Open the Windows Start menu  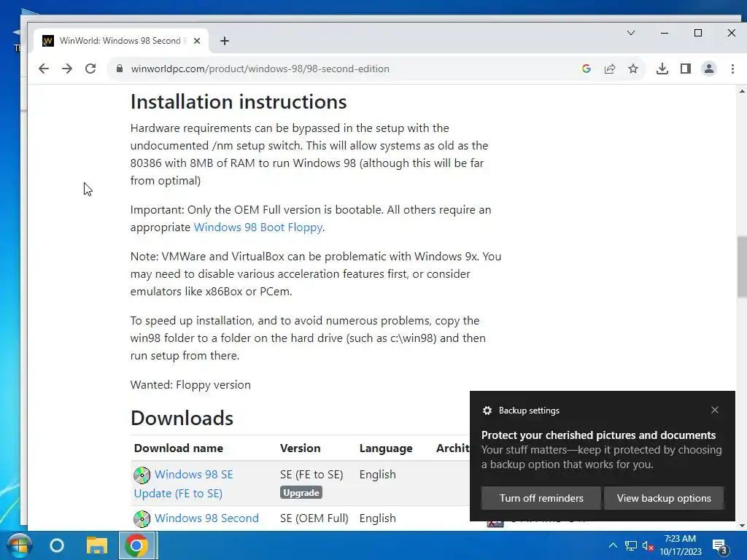(x=19, y=545)
